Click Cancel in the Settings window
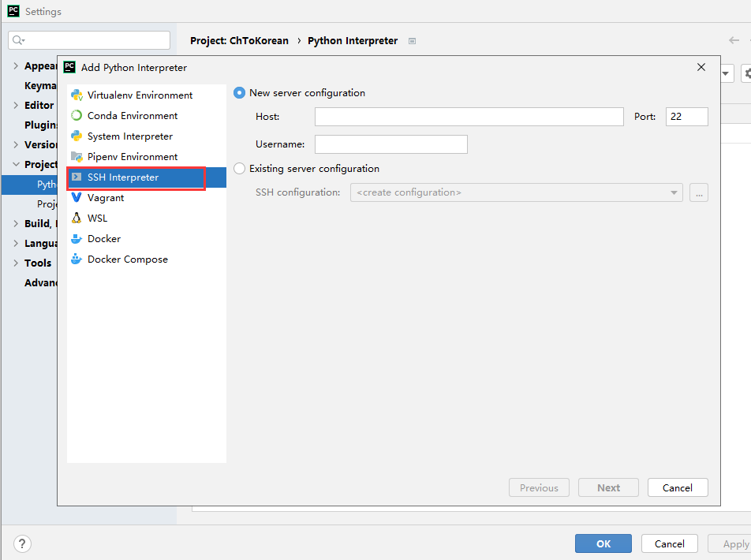 (x=669, y=543)
